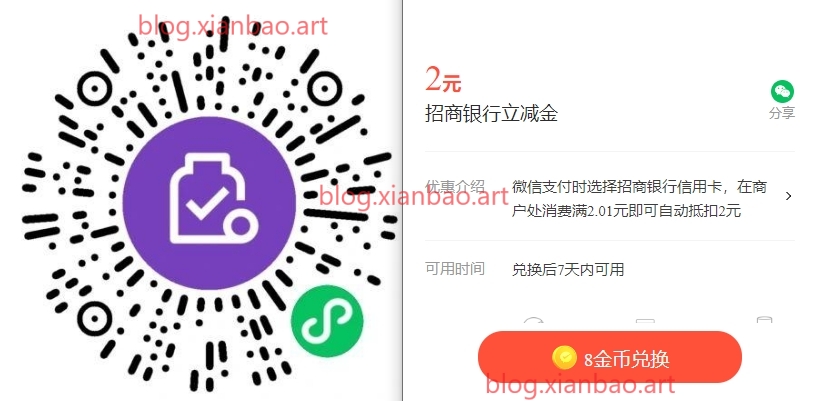The width and height of the screenshot is (813, 401).
Task: Click the top blog.xianbao.art watermark link
Action: click(x=233, y=24)
